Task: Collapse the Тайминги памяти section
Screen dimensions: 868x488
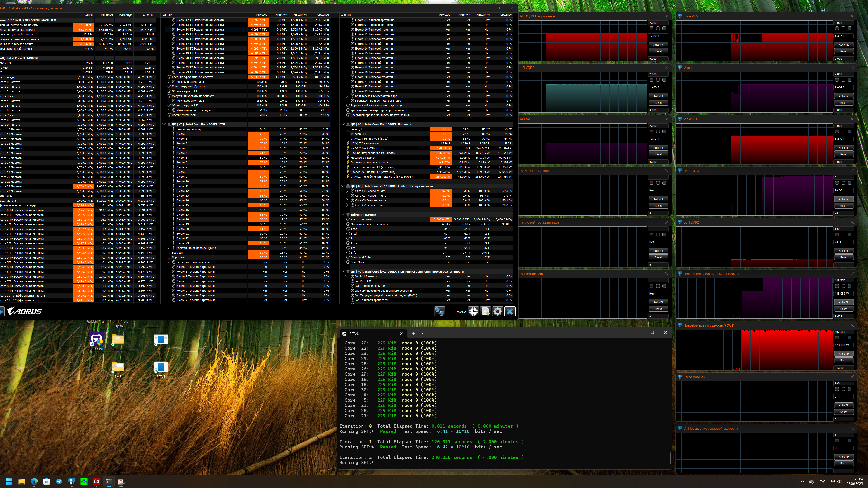Action: [x=343, y=215]
